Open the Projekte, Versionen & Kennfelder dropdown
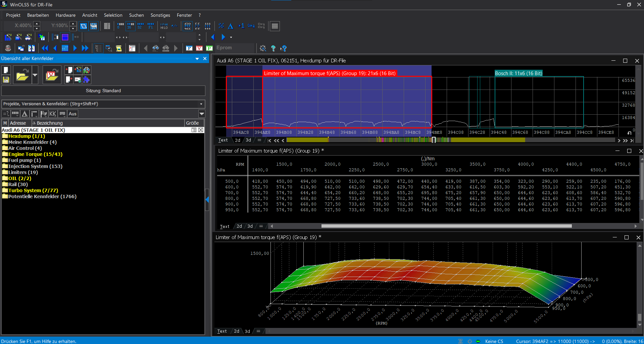 [x=201, y=104]
